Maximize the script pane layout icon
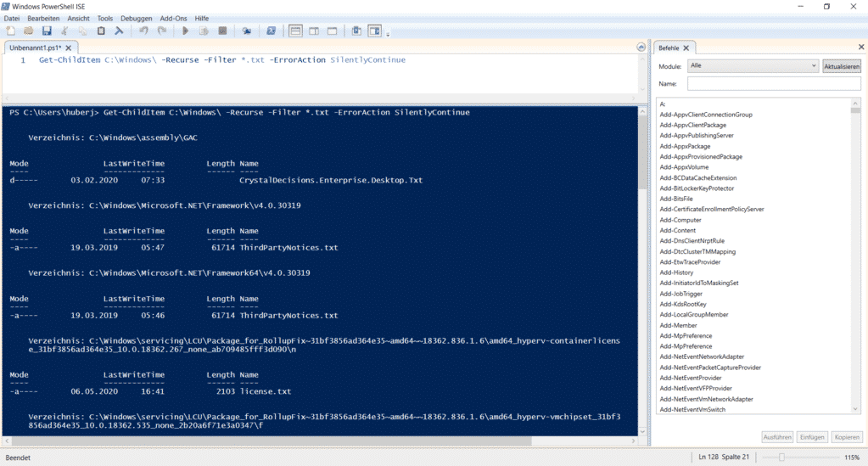The image size is (868, 466). (332, 31)
